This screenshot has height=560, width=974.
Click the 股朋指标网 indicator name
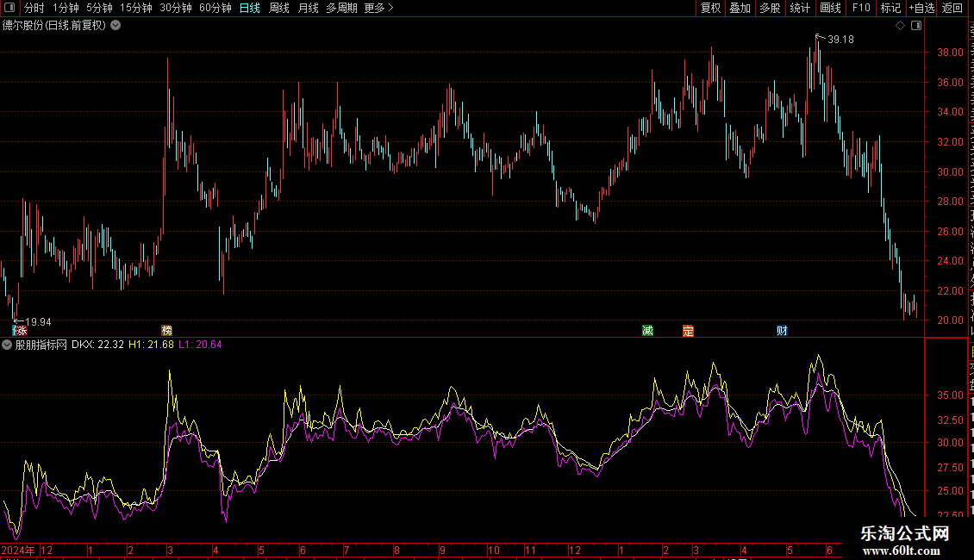(41, 345)
